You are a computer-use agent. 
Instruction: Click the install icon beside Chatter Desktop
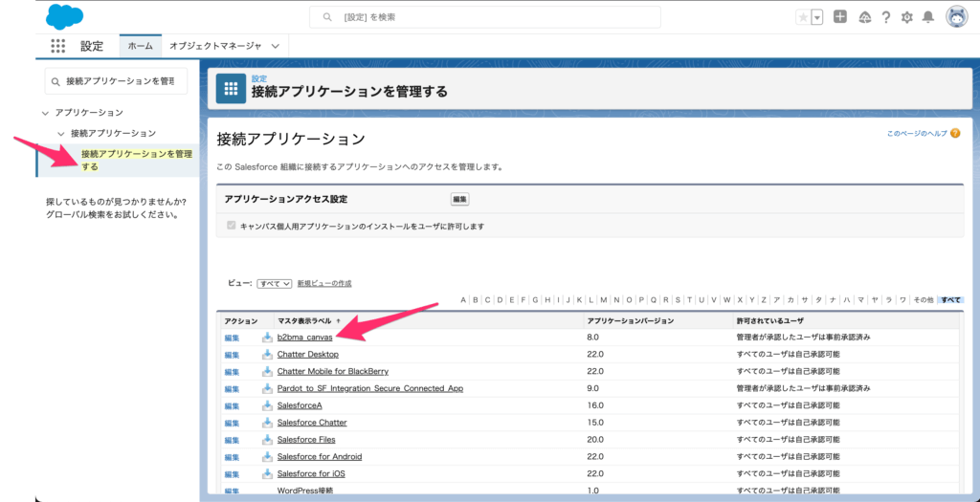tap(267, 355)
